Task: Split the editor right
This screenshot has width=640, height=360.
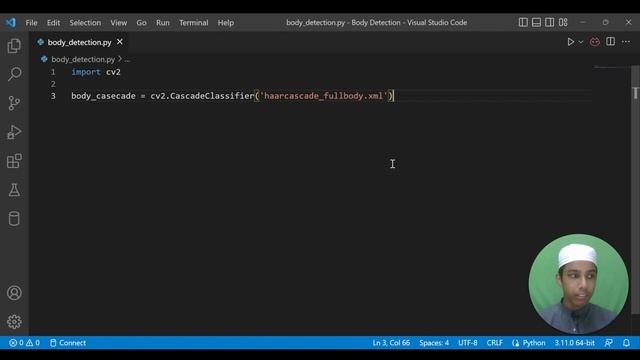Action: [x=610, y=42]
